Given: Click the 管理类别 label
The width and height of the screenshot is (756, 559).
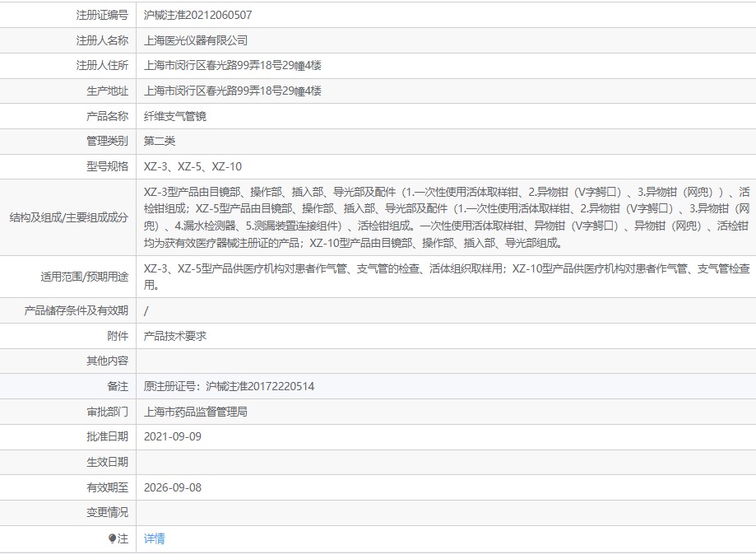Looking at the screenshot, I should (x=108, y=142).
